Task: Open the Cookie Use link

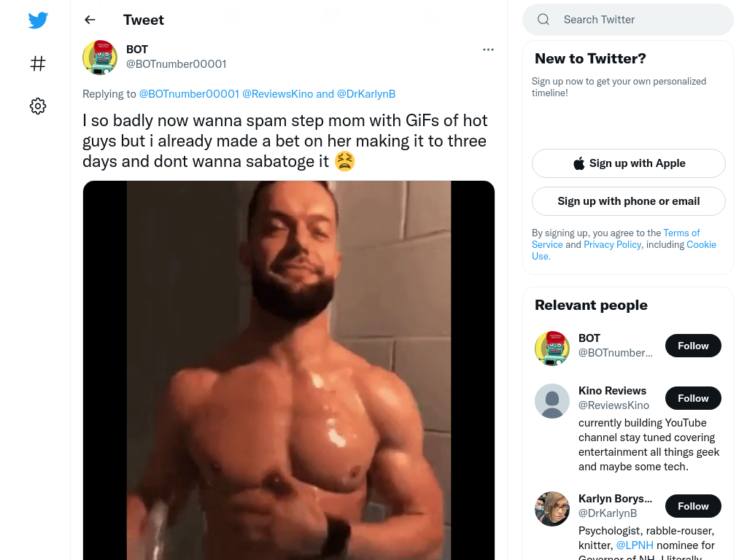Action: (624, 250)
